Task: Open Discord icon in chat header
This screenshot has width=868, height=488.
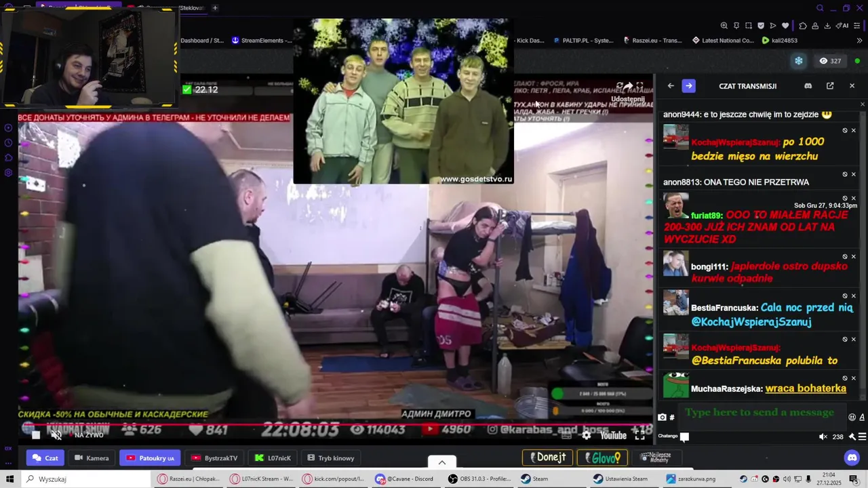Action: 808,86
